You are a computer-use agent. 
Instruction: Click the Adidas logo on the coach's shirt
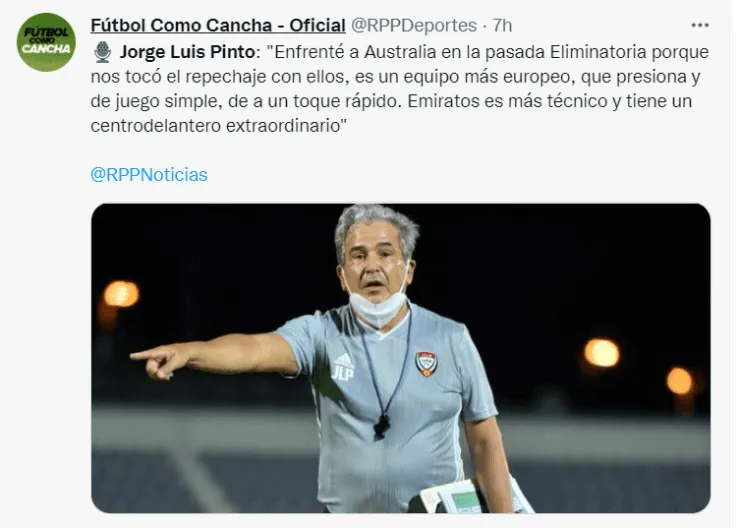[x=344, y=358]
